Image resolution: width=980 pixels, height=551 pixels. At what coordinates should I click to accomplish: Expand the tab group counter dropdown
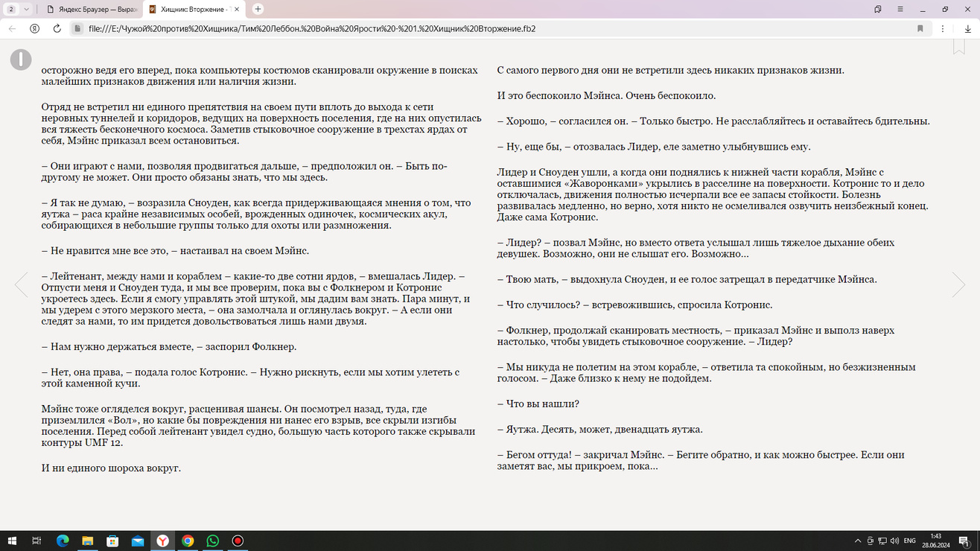click(x=19, y=9)
